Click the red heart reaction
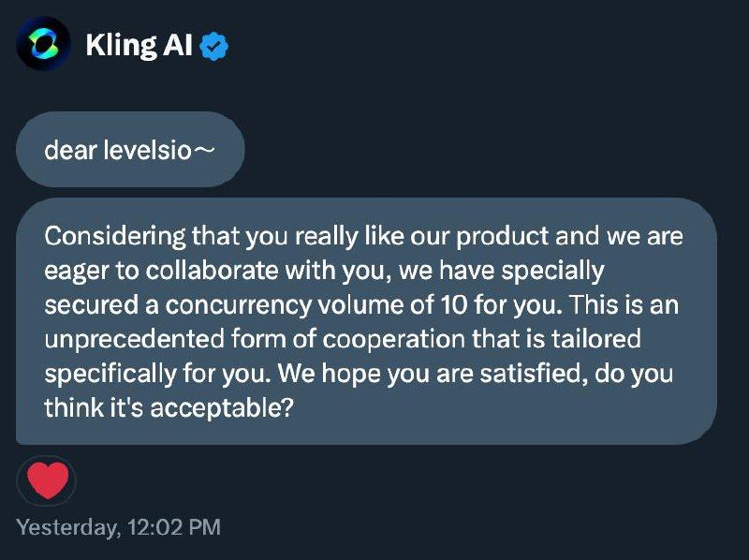This screenshot has height=560, width=749. coord(47,481)
